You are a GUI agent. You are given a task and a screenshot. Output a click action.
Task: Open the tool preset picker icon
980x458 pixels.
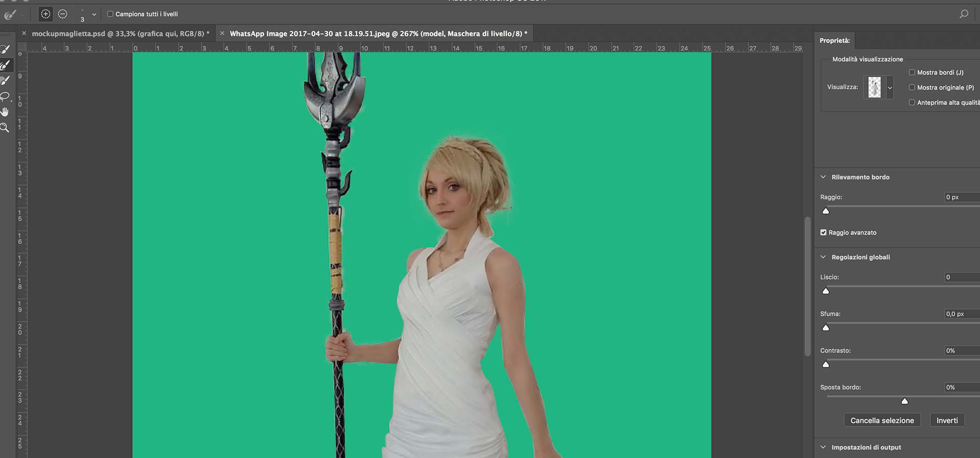[x=10, y=15]
